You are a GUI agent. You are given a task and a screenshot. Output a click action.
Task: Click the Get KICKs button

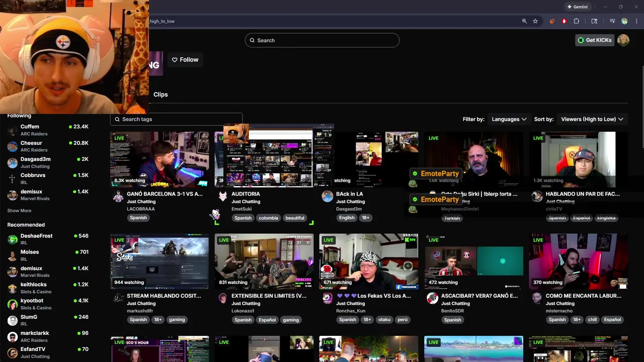pyautogui.click(x=595, y=40)
